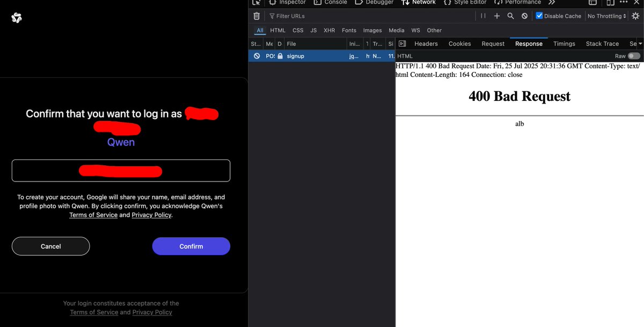The image size is (644, 327).
Task: Open footer Terms of Service link
Action: coord(94,312)
